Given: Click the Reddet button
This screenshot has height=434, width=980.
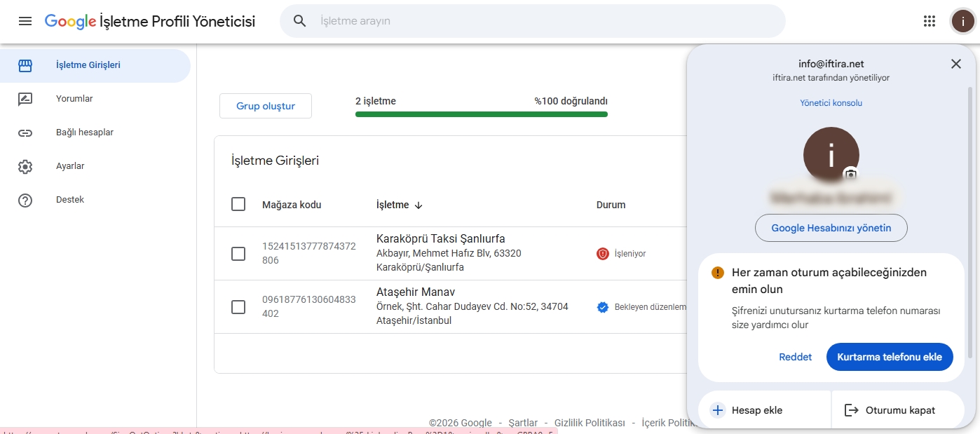Looking at the screenshot, I should [x=796, y=357].
